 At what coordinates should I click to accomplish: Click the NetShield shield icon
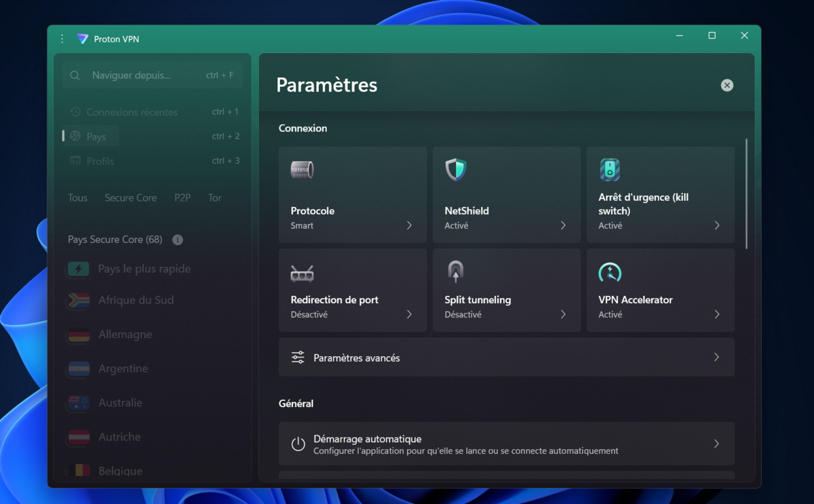455,170
